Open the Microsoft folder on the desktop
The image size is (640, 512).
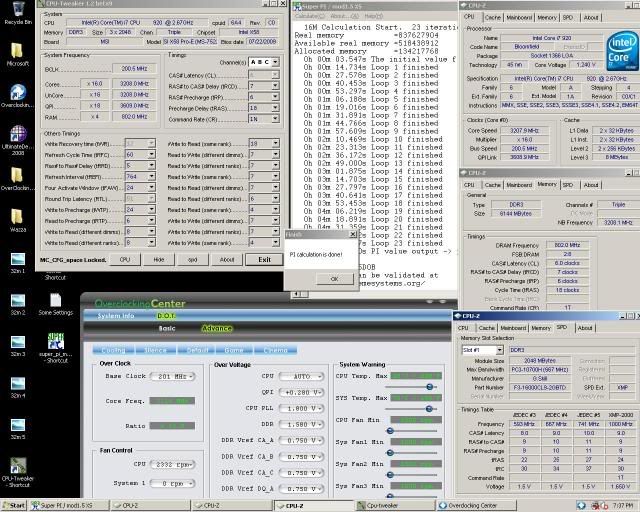point(17,52)
